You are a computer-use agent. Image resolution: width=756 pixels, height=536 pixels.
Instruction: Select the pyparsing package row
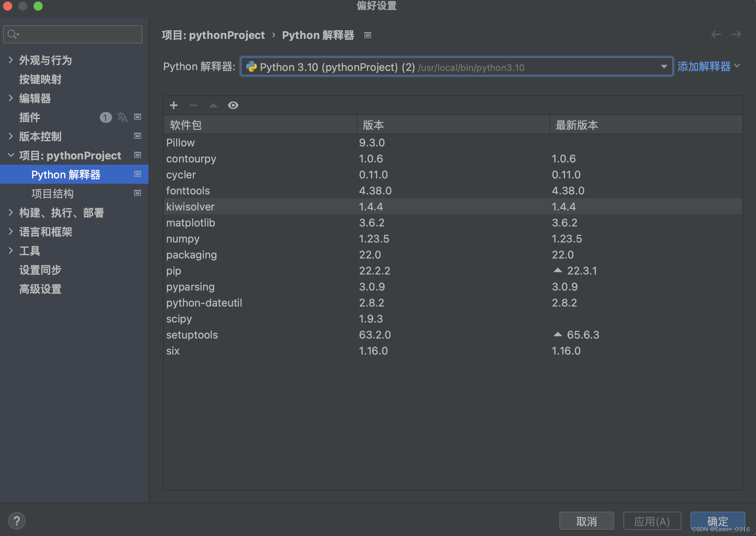[453, 287]
